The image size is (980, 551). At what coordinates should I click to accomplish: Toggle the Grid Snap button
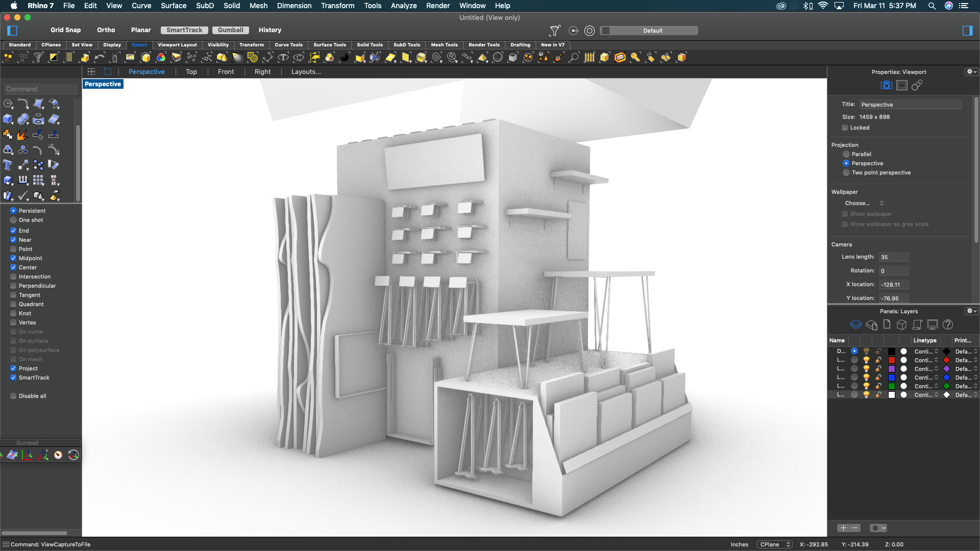coord(65,30)
